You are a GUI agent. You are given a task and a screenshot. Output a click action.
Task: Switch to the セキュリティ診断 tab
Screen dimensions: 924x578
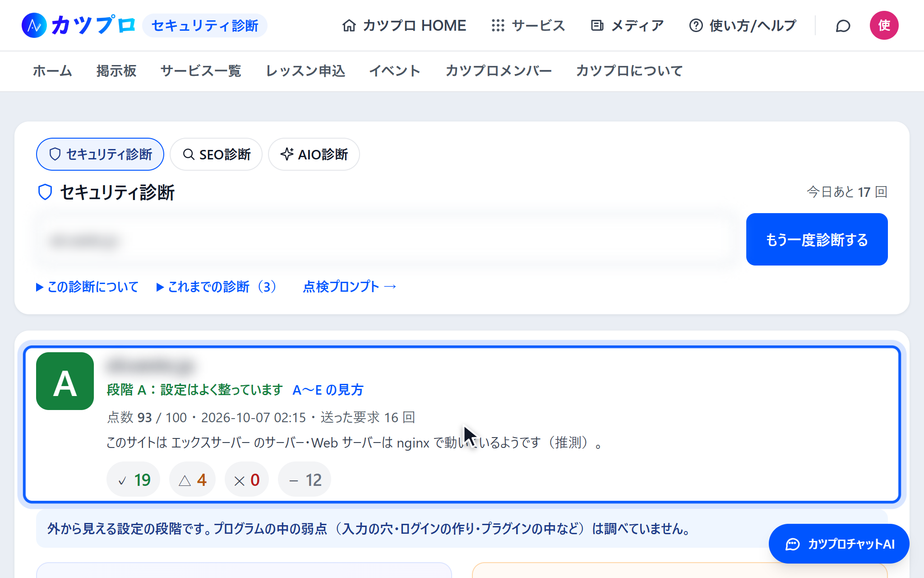point(100,154)
